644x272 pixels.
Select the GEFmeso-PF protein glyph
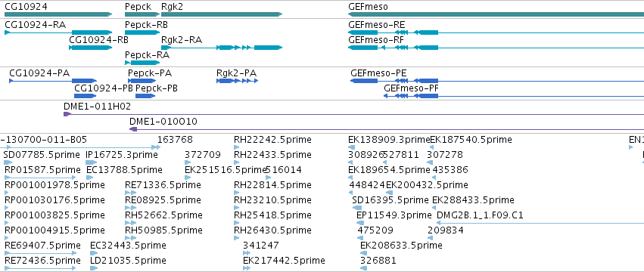click(x=513, y=96)
